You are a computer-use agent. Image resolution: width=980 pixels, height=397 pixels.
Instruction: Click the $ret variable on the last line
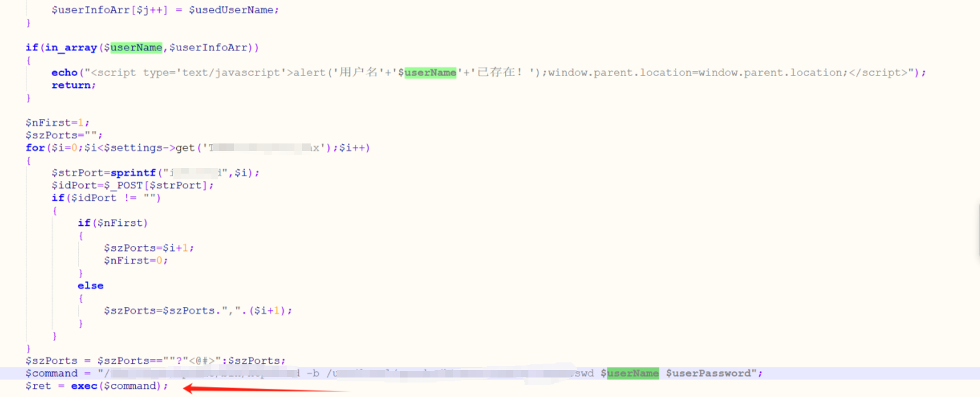click(38, 386)
